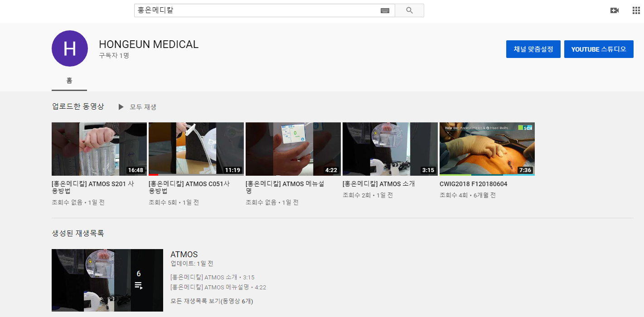Click 업데이트: 1일 전 text
Screen dimensions: 644x317
[x=192, y=264]
